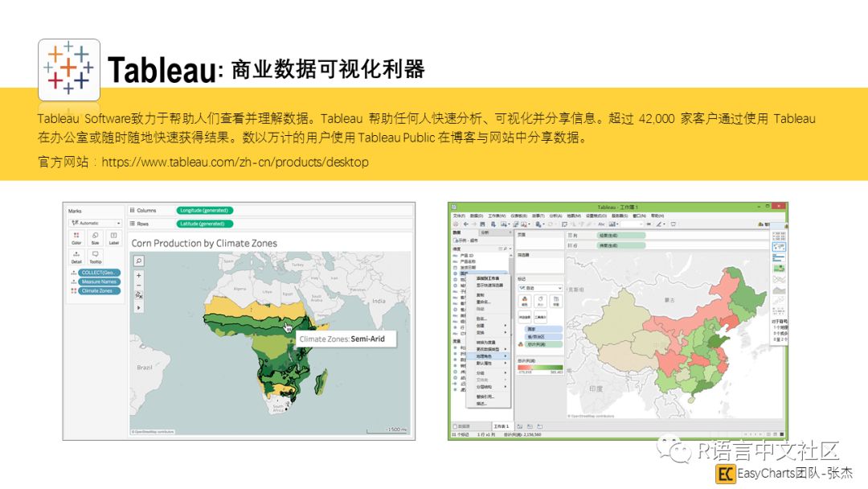Screen dimensions: 868x489
Task: Select the COLLECT(Geo.. pill in Marks
Action: tap(99, 273)
